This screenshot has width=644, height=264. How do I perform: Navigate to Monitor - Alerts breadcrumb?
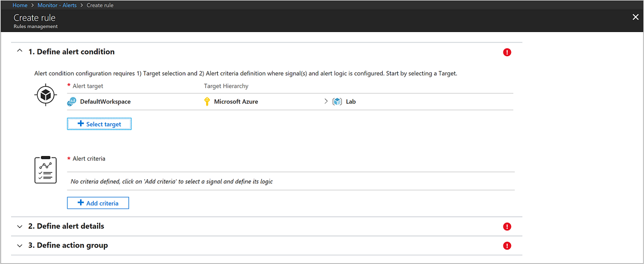[57, 5]
